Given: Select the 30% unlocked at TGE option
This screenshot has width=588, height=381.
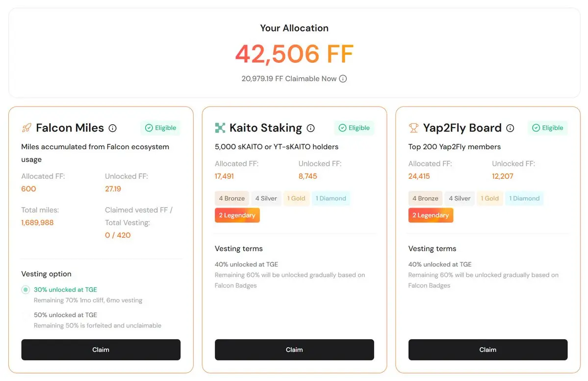Looking at the screenshot, I should 26,290.
